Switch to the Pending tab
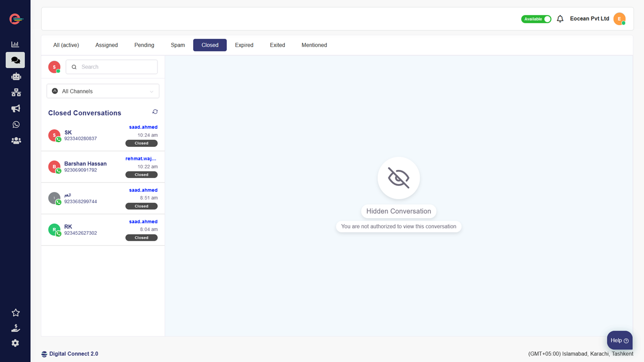Screen dimensions: 644x362 click(144, 45)
